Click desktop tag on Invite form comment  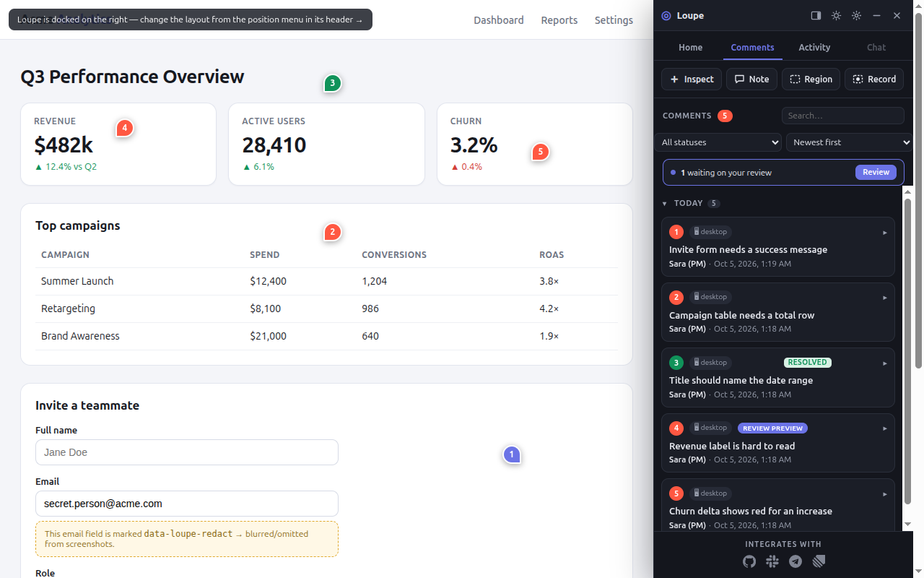[x=710, y=232]
